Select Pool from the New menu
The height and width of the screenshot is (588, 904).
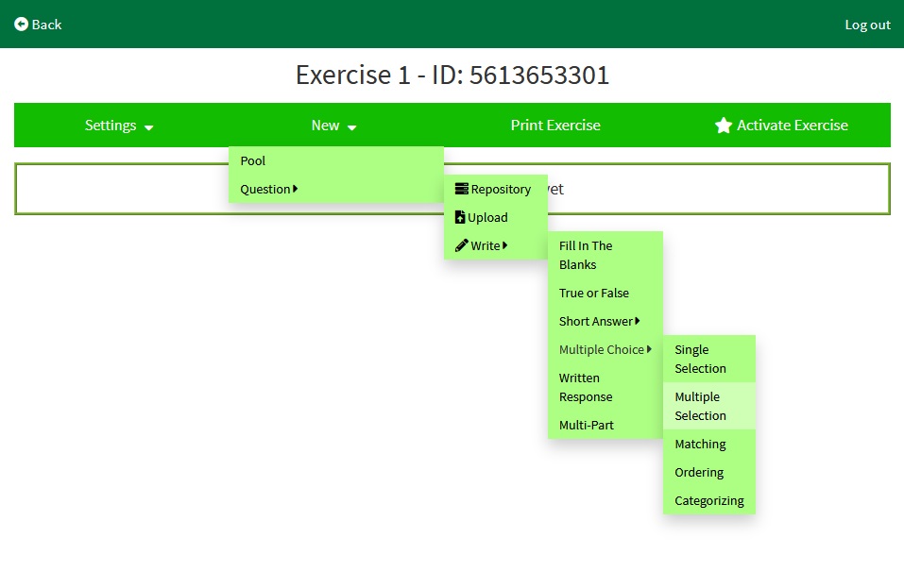click(x=253, y=160)
